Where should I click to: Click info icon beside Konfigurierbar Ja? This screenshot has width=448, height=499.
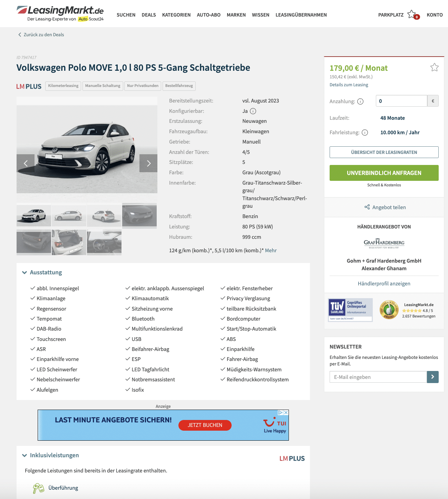coord(253,111)
